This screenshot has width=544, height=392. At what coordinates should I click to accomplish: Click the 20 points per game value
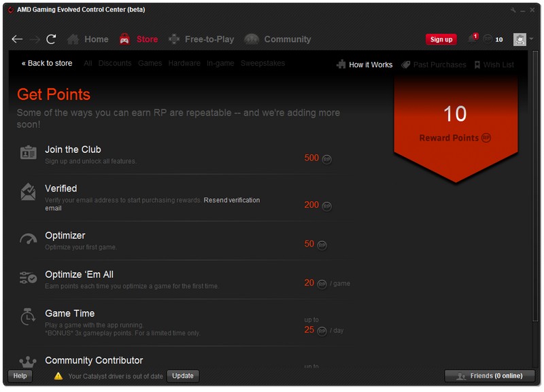coord(309,283)
